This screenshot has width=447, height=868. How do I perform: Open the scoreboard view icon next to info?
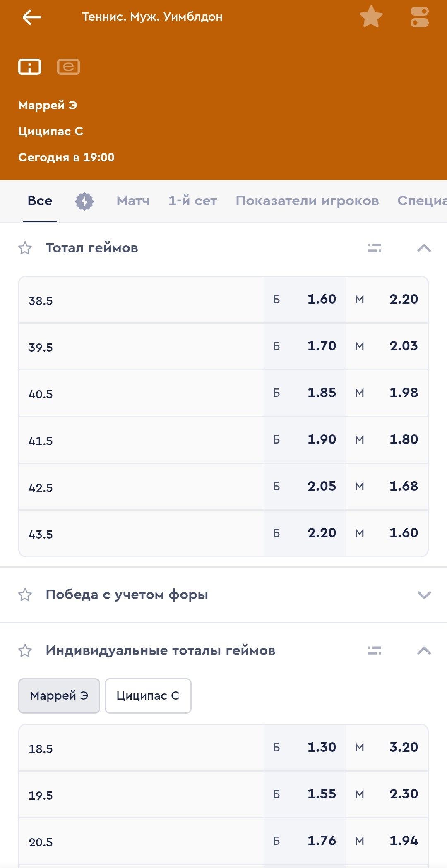(x=68, y=67)
